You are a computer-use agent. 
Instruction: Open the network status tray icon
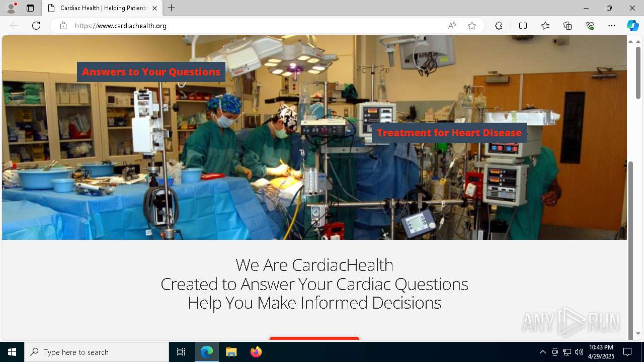pos(567,352)
